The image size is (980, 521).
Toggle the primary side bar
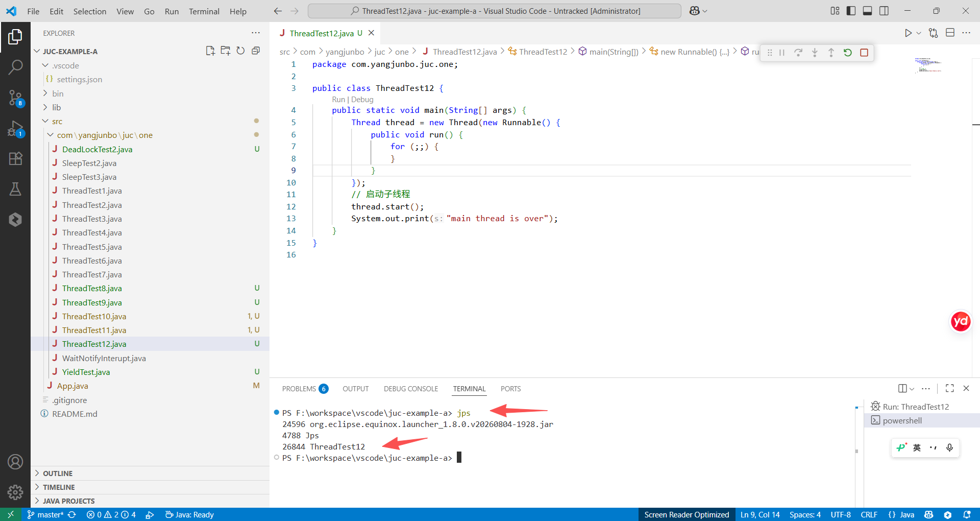(851, 11)
